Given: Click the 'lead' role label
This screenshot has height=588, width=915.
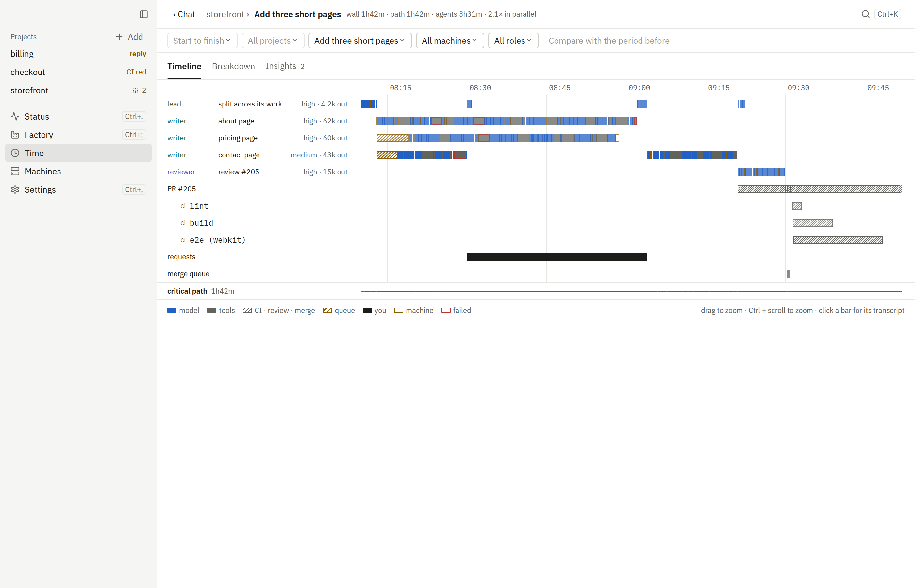Looking at the screenshot, I should pos(174,104).
